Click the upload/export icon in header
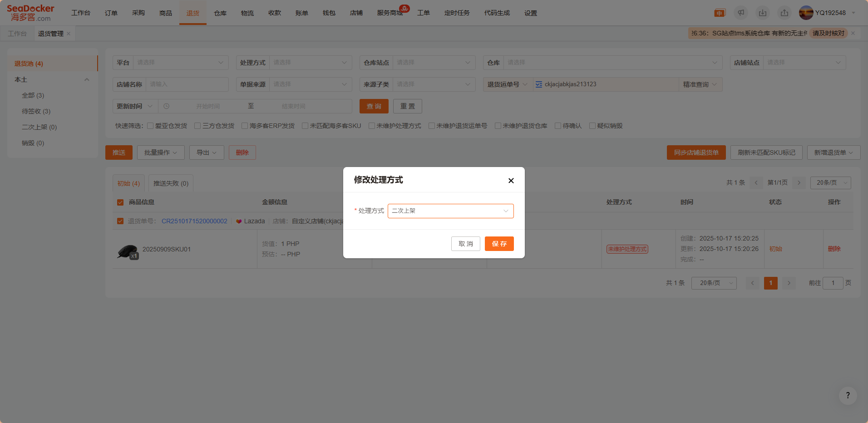The image size is (868, 423). pos(784,13)
